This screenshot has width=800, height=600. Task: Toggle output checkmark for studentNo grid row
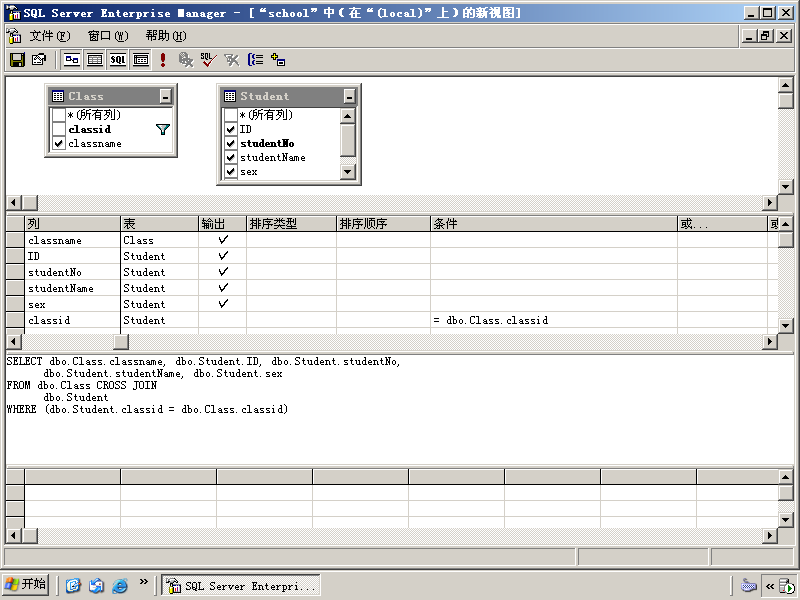pyautogui.click(x=222, y=272)
